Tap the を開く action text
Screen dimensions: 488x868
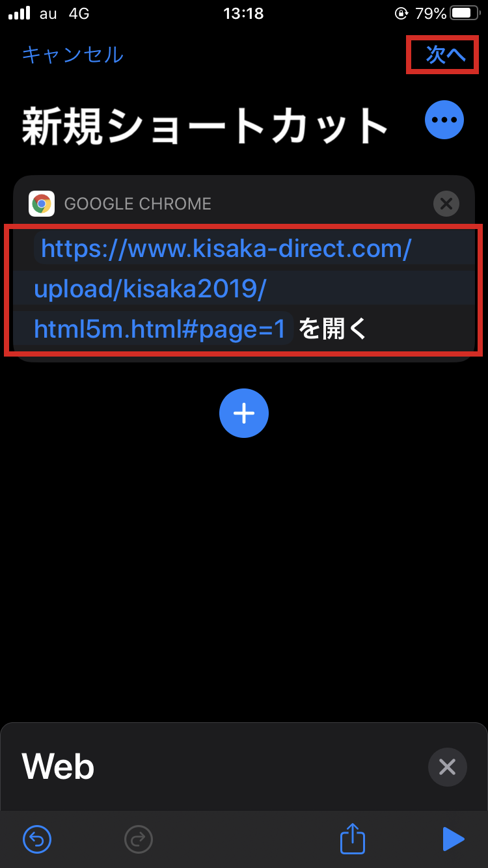click(x=333, y=330)
